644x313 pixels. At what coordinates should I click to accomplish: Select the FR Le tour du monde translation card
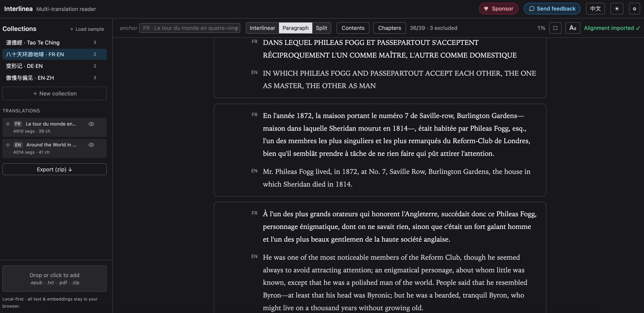point(54,127)
